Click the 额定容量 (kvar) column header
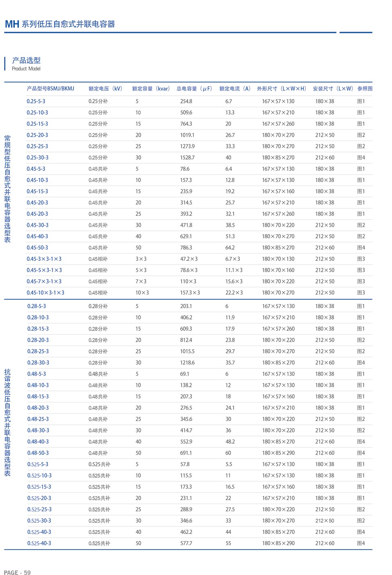This screenshot has width=392, height=575. pyautogui.click(x=151, y=89)
